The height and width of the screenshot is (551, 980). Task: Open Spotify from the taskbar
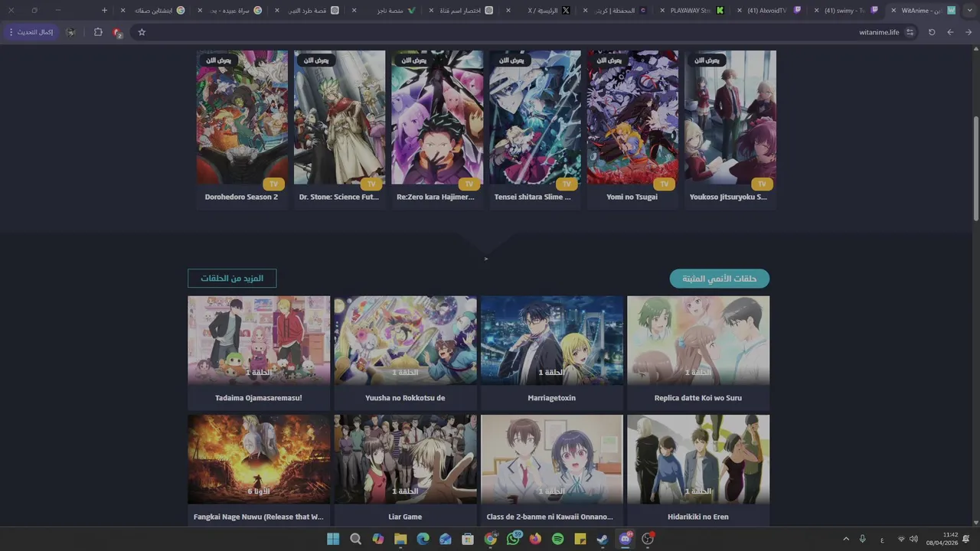tap(557, 539)
